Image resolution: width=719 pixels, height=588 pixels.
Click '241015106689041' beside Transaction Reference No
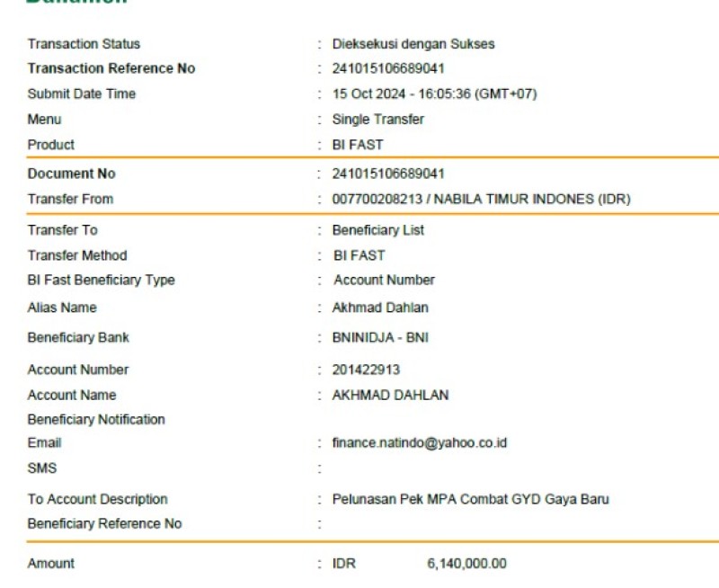tap(388, 69)
